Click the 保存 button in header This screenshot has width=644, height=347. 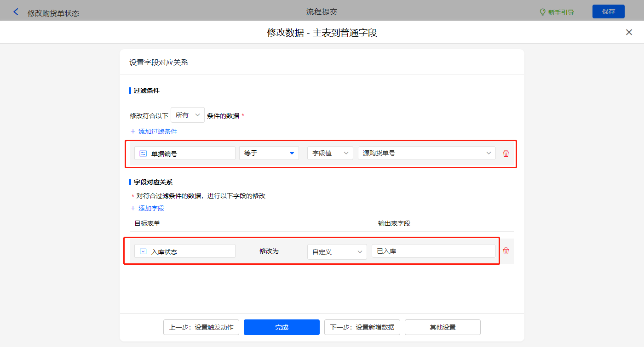608,11
